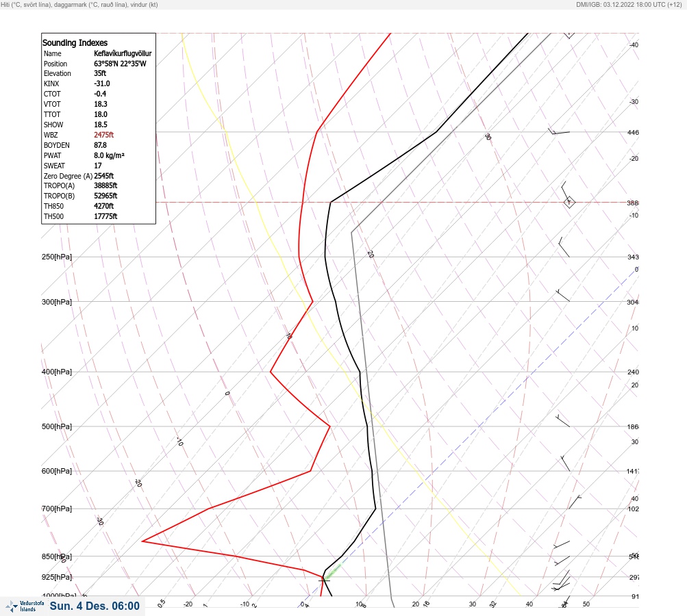
Task: Click the SHOW value 18.5
Action: click(x=101, y=125)
